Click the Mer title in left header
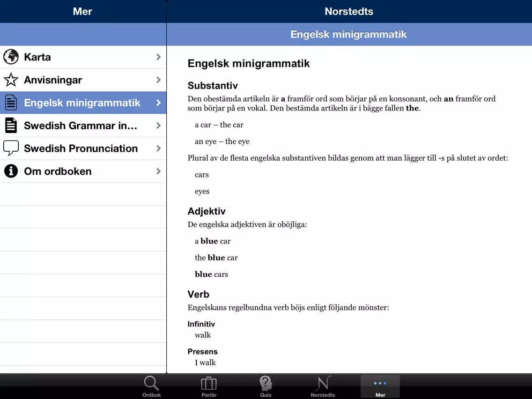 tap(82, 11)
